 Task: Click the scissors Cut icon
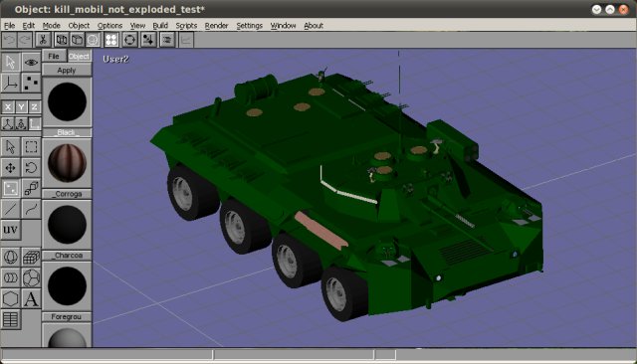43,40
